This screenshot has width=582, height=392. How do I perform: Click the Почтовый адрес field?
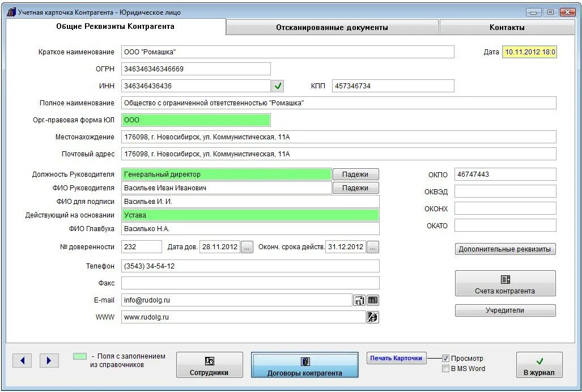click(x=339, y=154)
